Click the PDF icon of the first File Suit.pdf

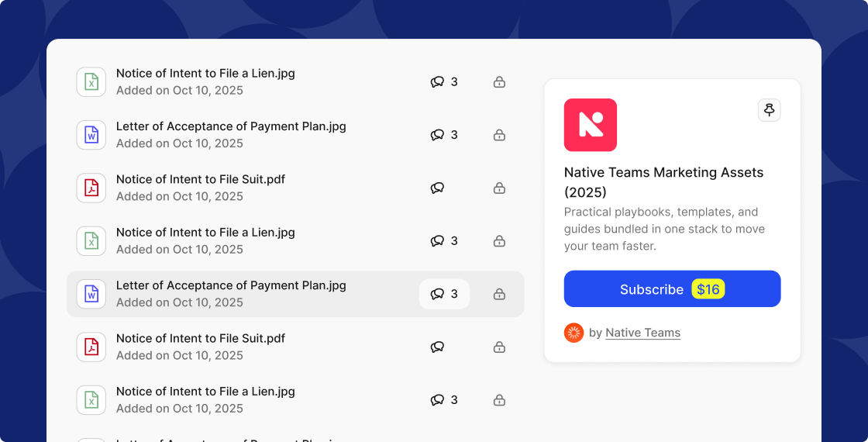click(x=91, y=188)
